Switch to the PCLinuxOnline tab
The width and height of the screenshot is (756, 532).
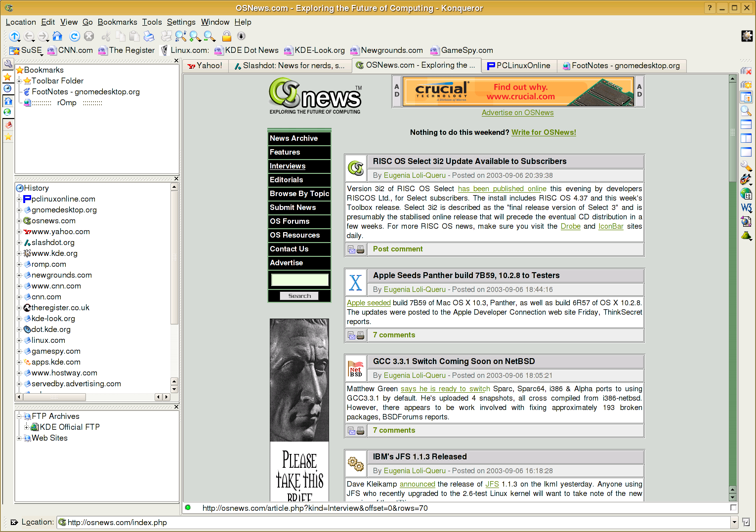[518, 66]
